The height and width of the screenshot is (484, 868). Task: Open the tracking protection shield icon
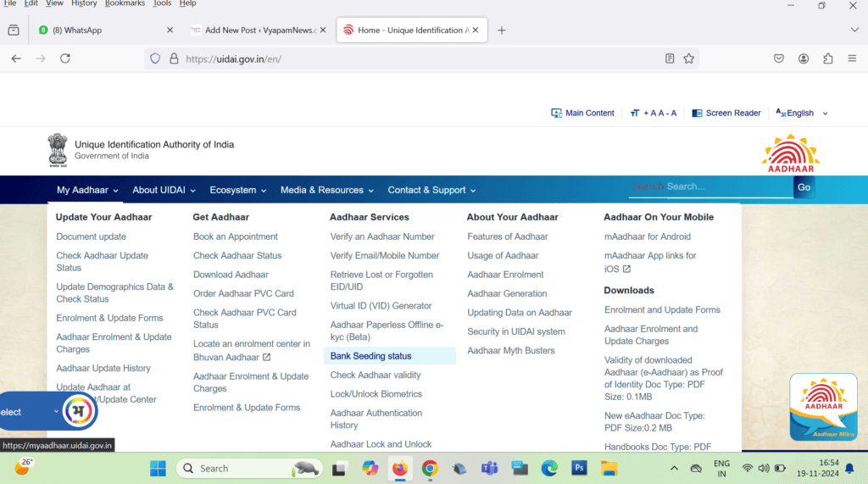click(x=155, y=58)
